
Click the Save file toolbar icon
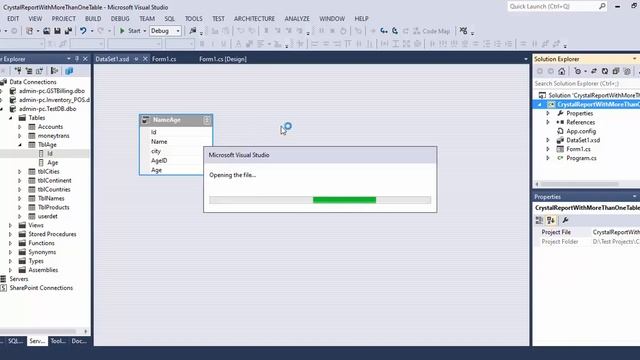[x=58, y=31]
